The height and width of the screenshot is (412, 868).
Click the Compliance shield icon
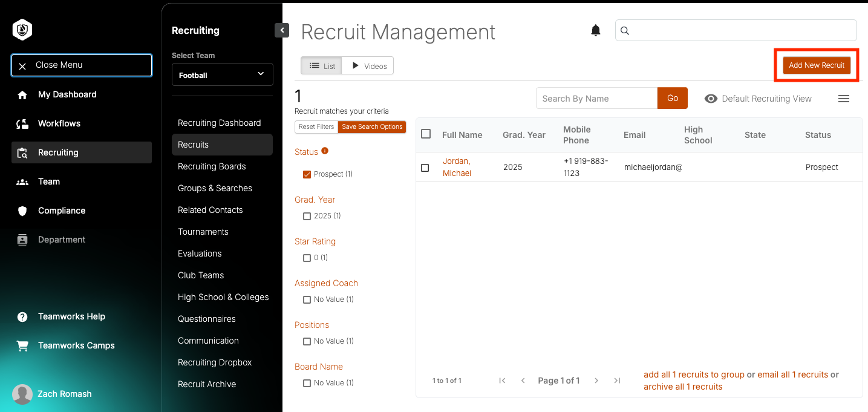click(x=22, y=211)
